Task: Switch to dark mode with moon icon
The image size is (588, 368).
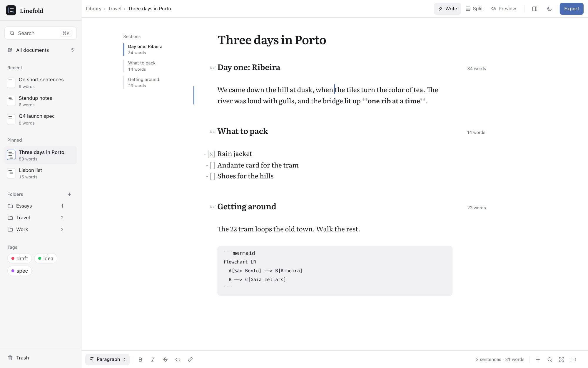Action: [x=549, y=9]
